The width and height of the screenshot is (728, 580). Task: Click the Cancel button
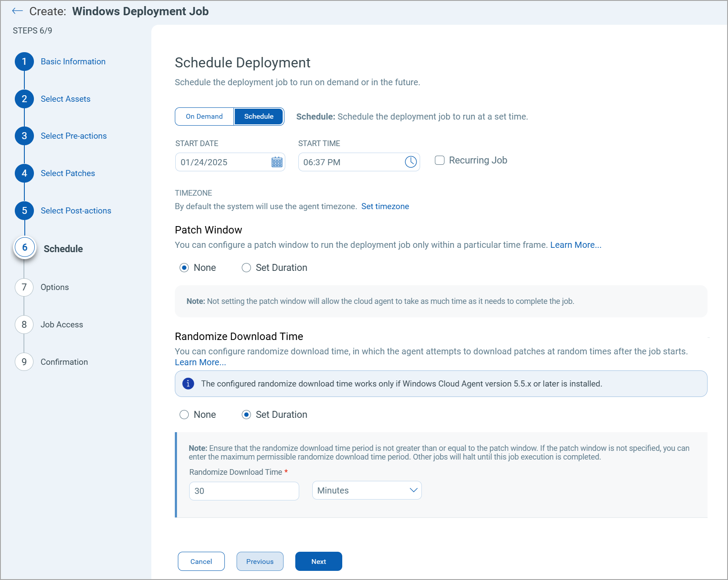pos(201,561)
